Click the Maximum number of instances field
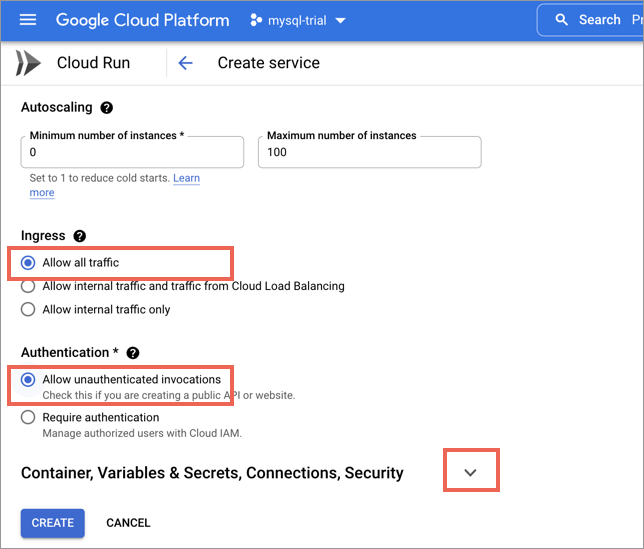644x549 pixels. pos(370,152)
